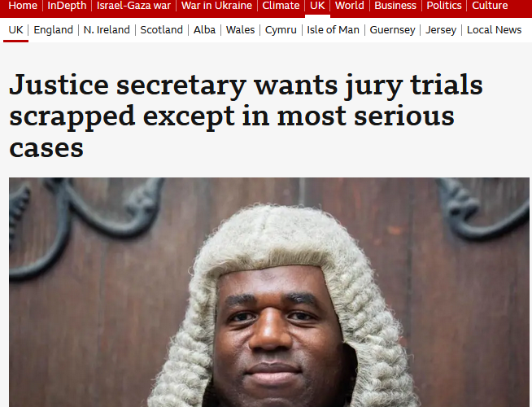Select the UK sub-navigation tab
The image size is (532, 407).
click(15, 30)
